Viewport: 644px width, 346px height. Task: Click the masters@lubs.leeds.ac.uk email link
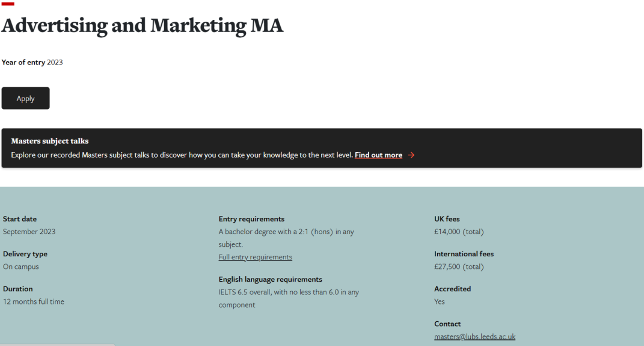[x=474, y=336]
